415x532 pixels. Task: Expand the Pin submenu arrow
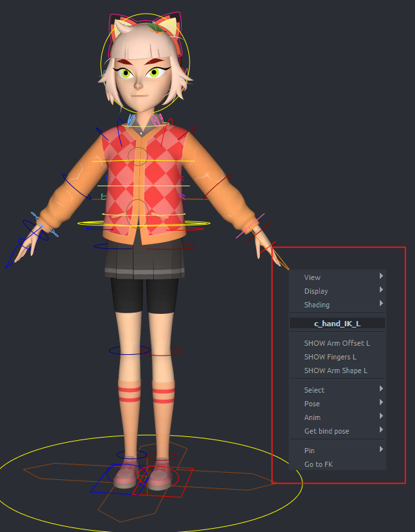[380, 449]
